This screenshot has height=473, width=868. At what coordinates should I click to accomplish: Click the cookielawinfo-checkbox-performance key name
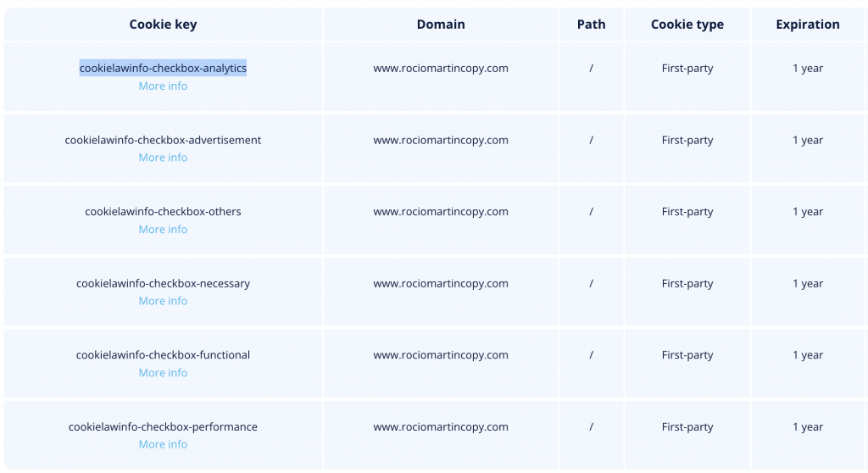[x=163, y=427]
